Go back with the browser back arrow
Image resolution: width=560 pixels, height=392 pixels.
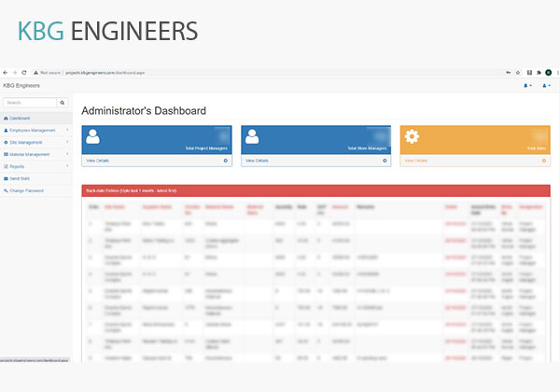pos(6,73)
